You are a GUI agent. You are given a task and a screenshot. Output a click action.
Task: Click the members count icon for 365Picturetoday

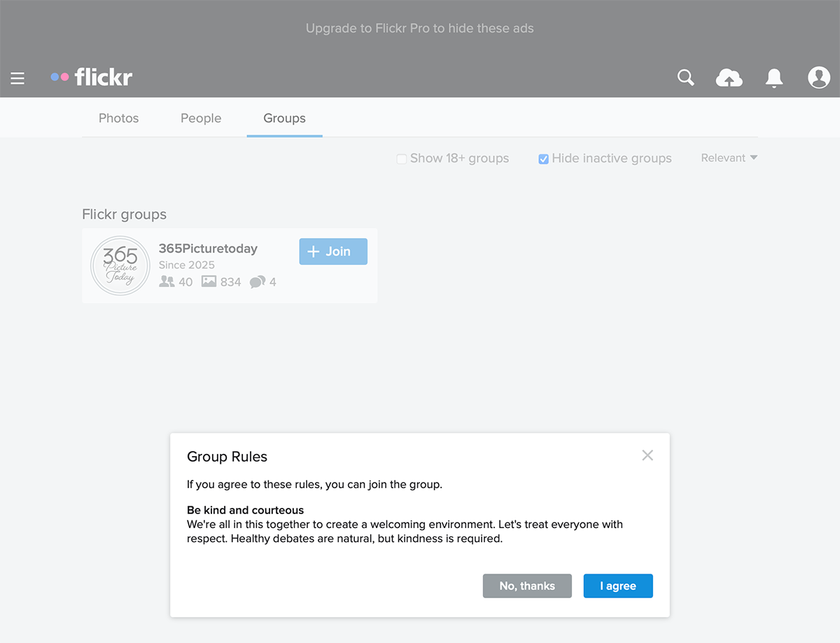click(165, 282)
